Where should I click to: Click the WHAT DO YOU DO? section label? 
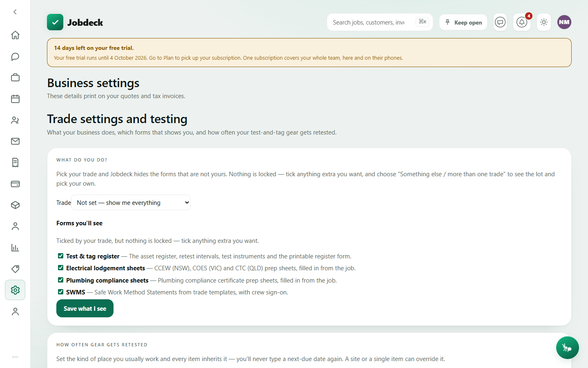click(82, 160)
